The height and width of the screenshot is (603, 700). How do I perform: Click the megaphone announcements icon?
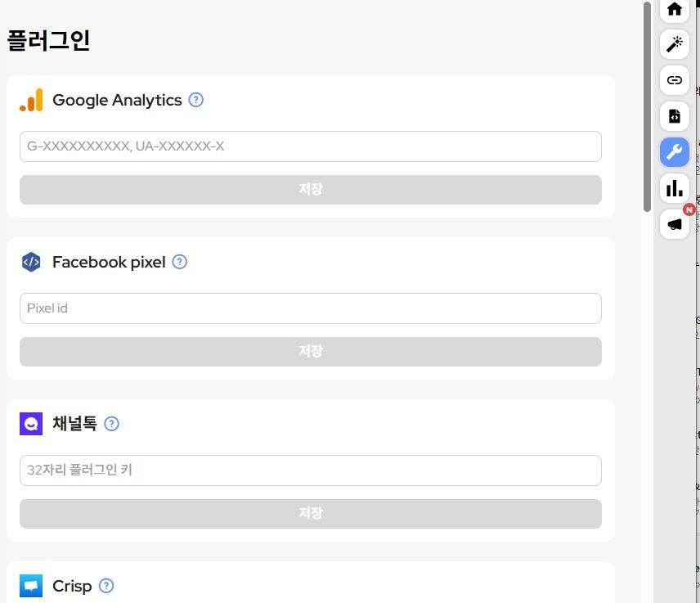(675, 224)
